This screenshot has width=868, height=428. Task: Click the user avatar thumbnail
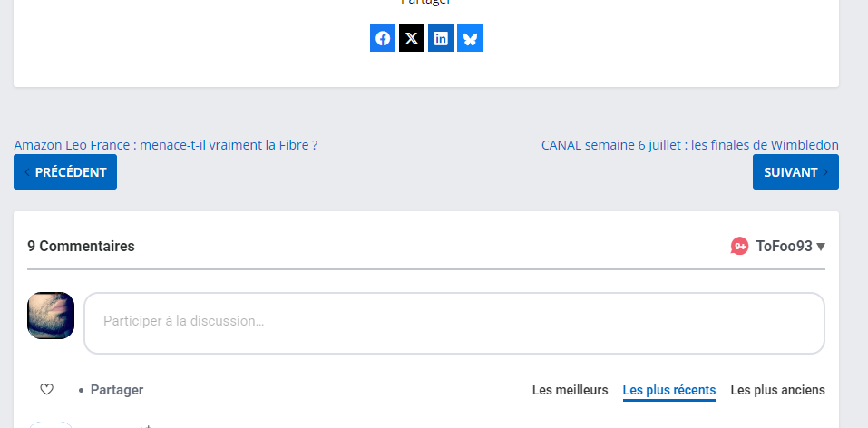click(x=51, y=316)
